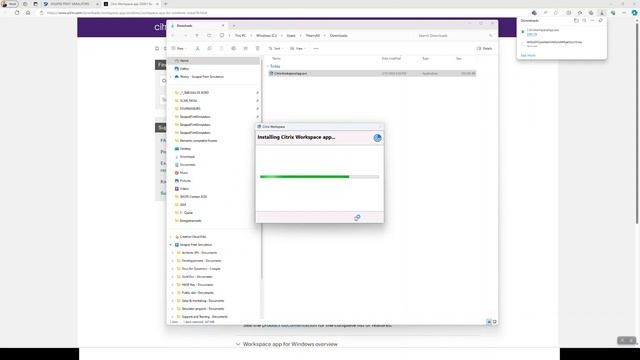
Task: Add a new File Explorer tab
Action: (233, 26)
